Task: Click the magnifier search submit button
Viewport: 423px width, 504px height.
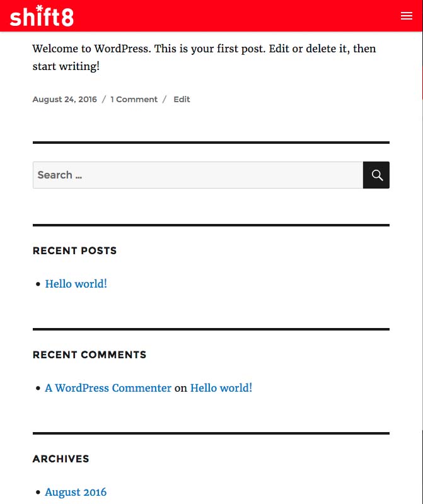Action: point(376,175)
